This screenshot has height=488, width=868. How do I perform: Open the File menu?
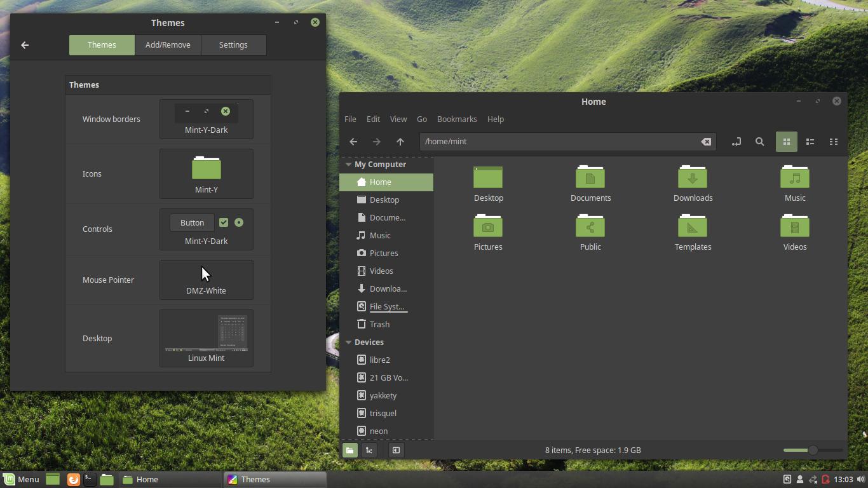pyautogui.click(x=350, y=119)
